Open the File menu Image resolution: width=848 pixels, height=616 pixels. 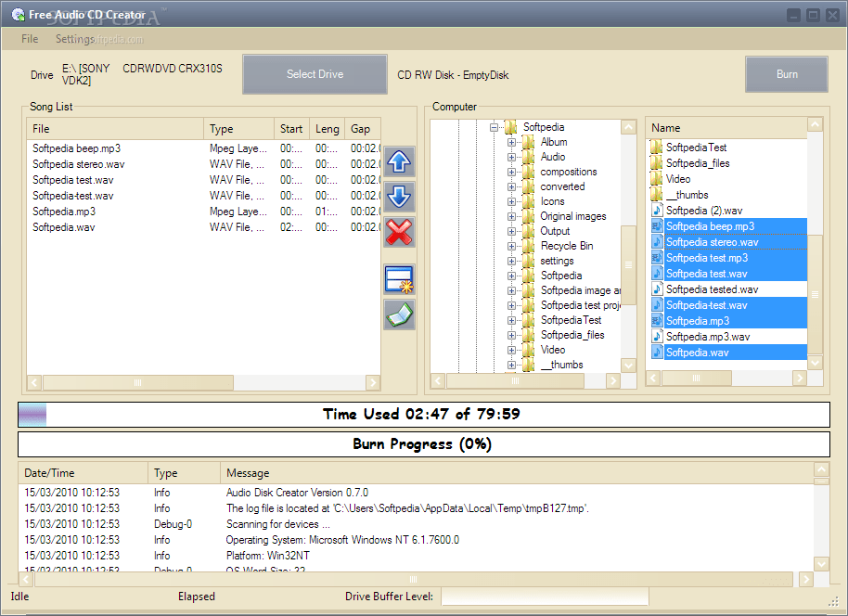[x=29, y=39]
